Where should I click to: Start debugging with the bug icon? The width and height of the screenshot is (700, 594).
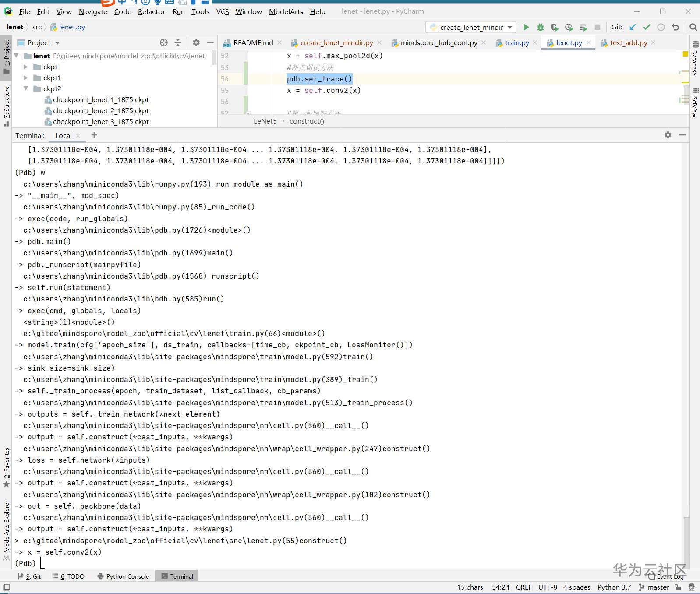(x=541, y=27)
